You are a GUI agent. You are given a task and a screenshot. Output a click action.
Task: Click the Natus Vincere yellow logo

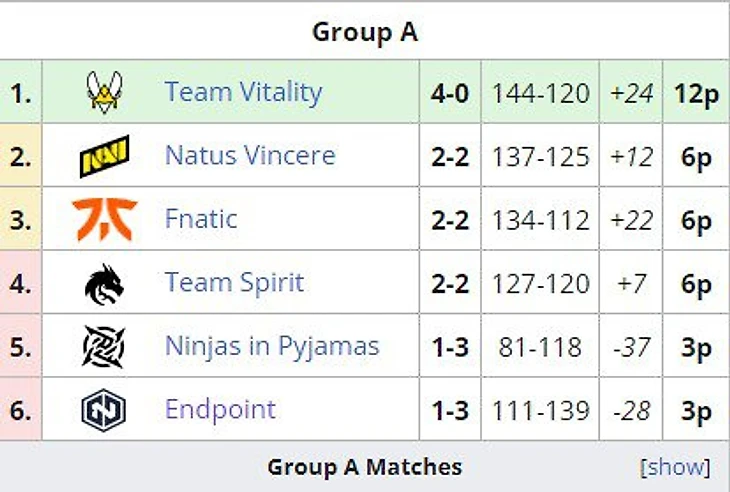(x=104, y=156)
